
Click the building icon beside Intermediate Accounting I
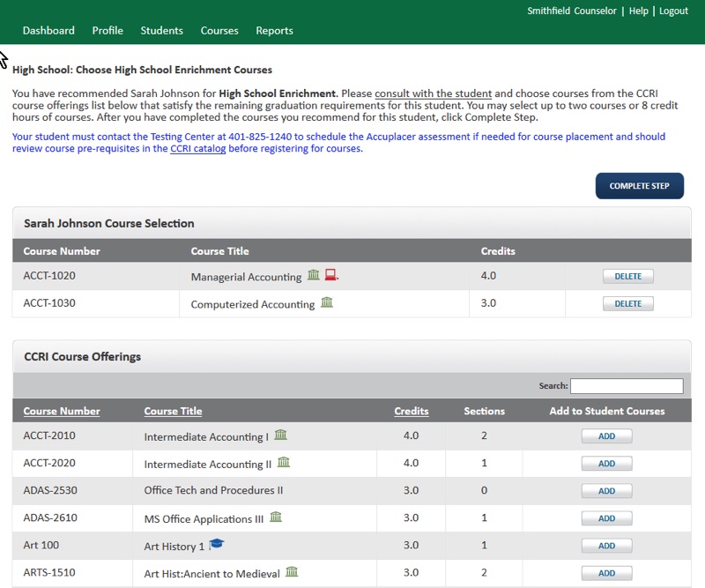pyautogui.click(x=280, y=435)
